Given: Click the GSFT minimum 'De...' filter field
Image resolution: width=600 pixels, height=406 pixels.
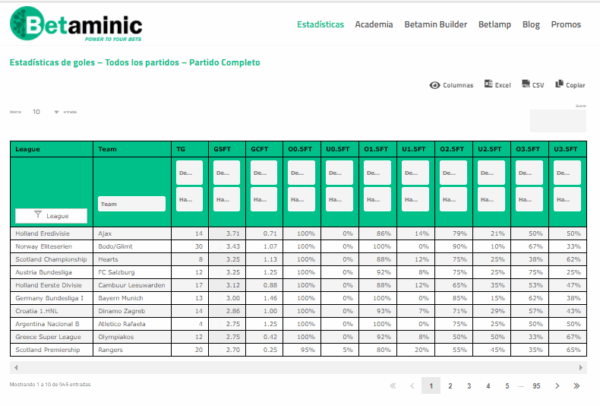Looking at the screenshot, I should (x=227, y=173).
